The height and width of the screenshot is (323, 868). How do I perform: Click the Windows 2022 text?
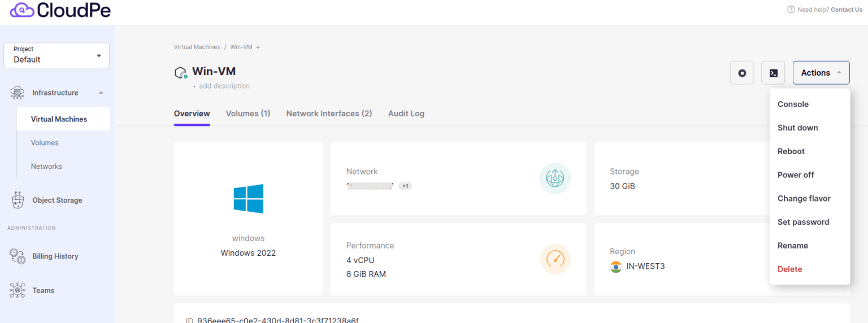click(248, 253)
